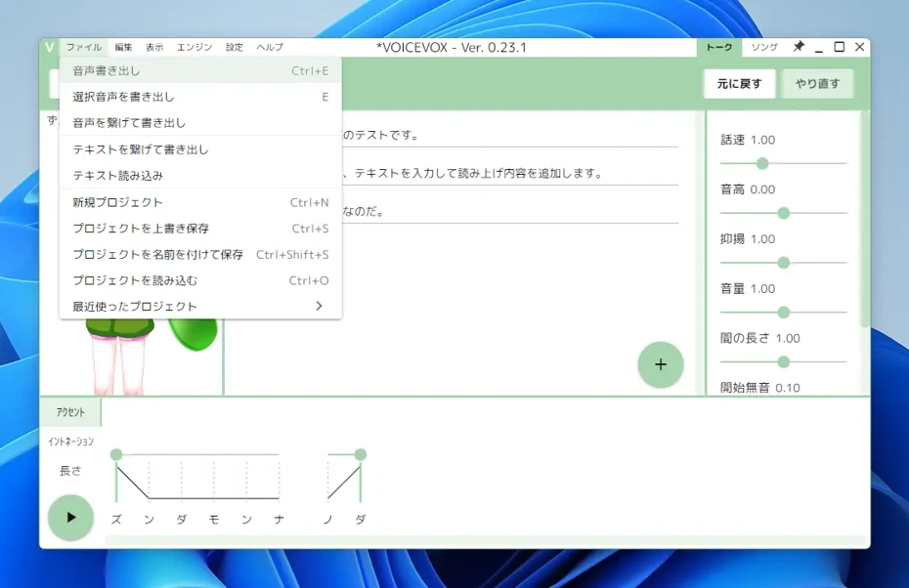Open the 長さ tab
The height and width of the screenshot is (588, 909).
point(70,471)
